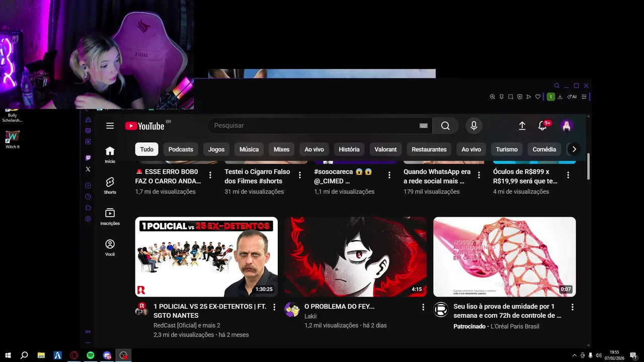Open the on-screen keyboard in search box
644x362 pixels.
click(x=424, y=126)
